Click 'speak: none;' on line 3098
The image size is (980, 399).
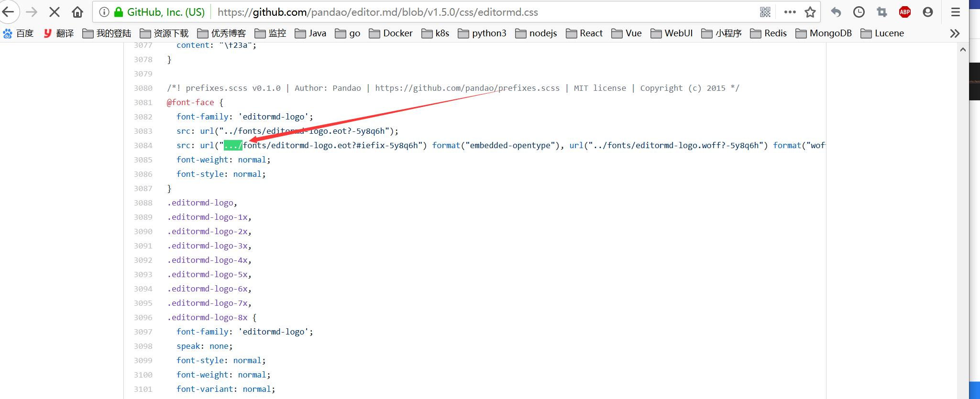(204, 346)
